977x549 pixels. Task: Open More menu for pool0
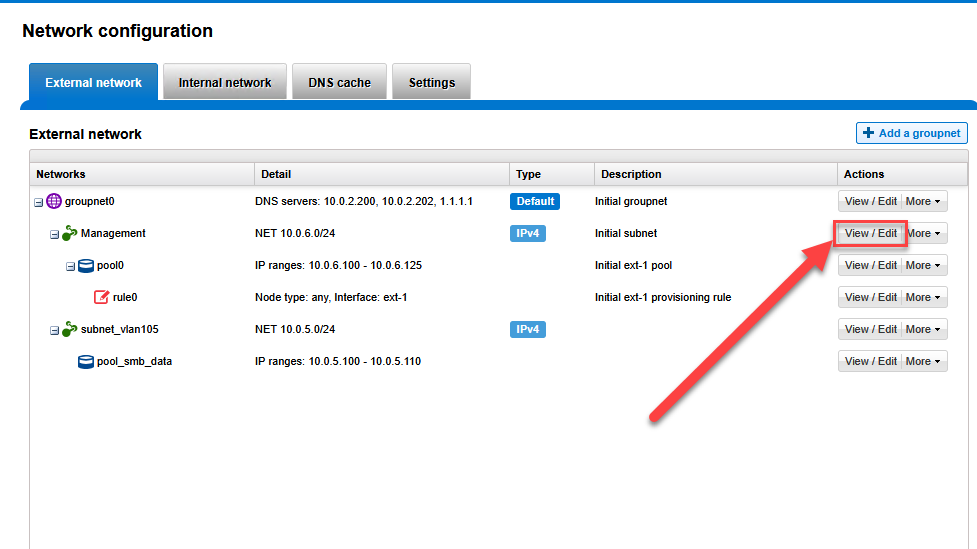[924, 265]
